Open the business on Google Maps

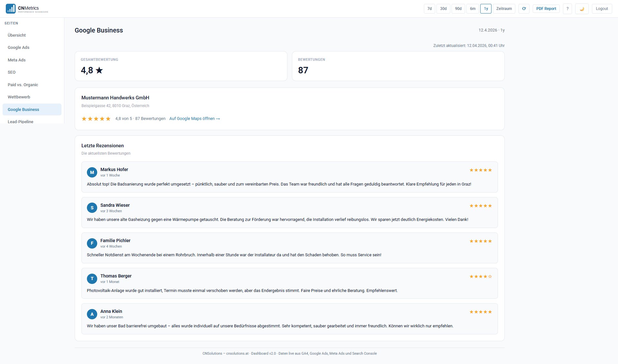(x=194, y=119)
